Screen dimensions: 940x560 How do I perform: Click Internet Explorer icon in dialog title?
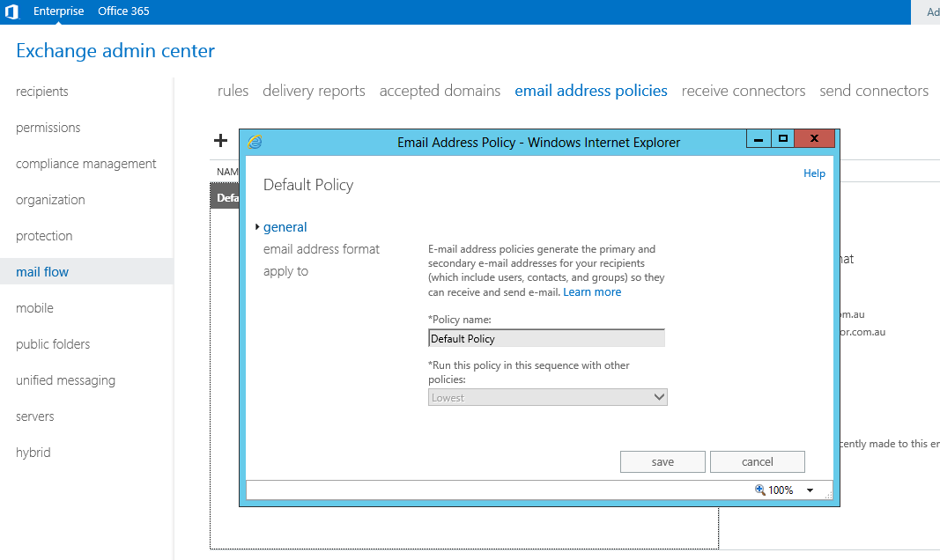pos(255,142)
